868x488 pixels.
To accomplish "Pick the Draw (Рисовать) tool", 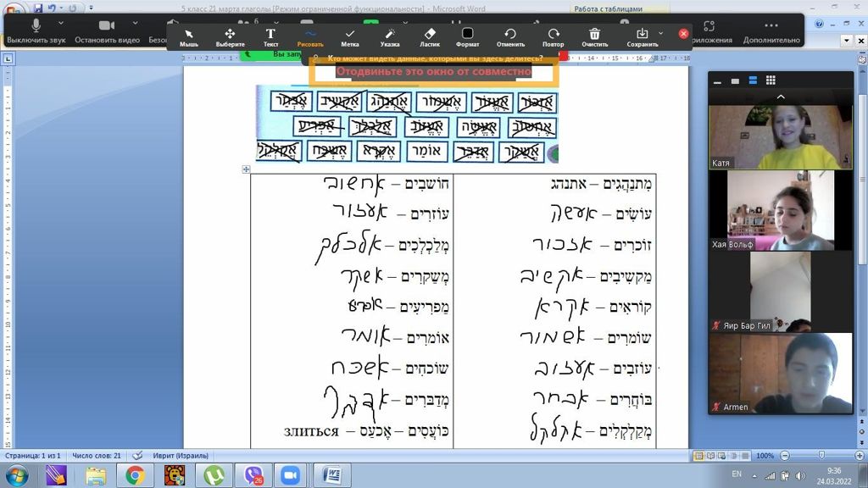I will click(309, 37).
